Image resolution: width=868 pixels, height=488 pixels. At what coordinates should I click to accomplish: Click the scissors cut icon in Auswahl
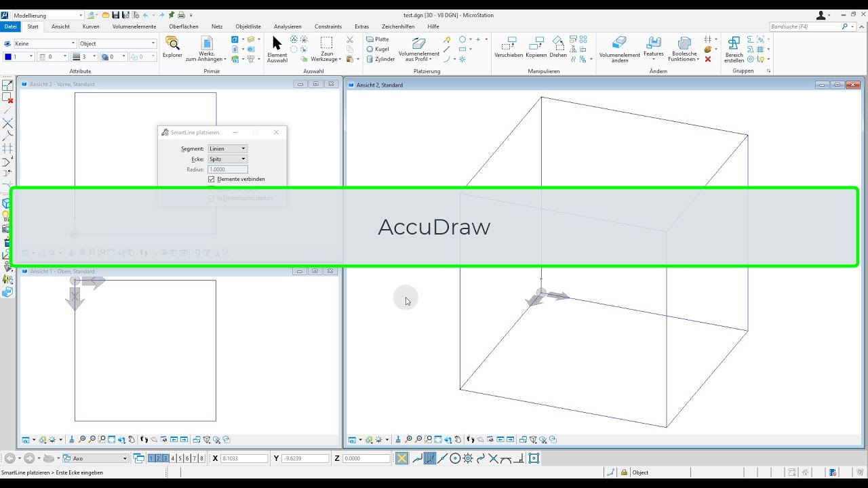[350, 39]
